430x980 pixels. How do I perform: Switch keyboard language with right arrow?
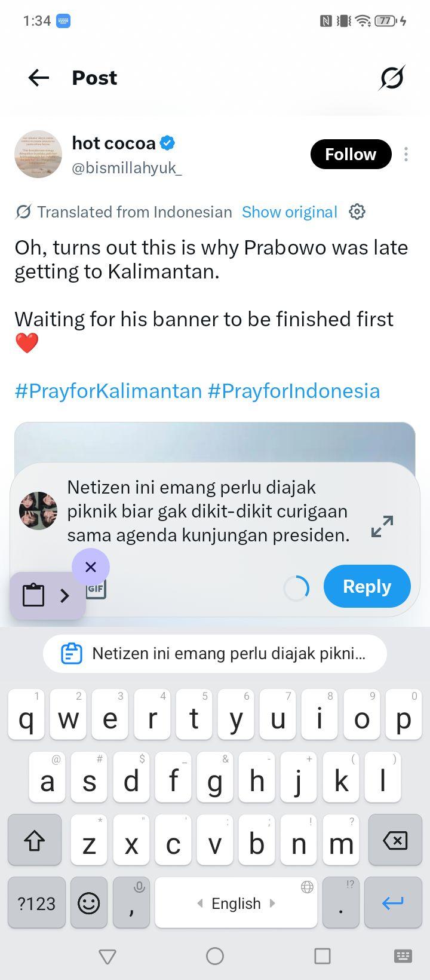[273, 903]
